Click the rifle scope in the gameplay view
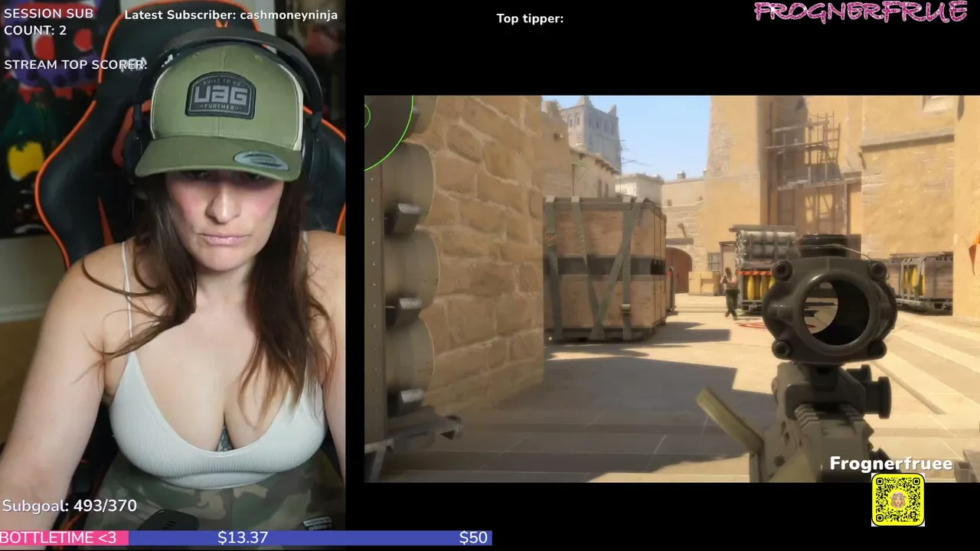The width and height of the screenshot is (980, 551). [831, 311]
